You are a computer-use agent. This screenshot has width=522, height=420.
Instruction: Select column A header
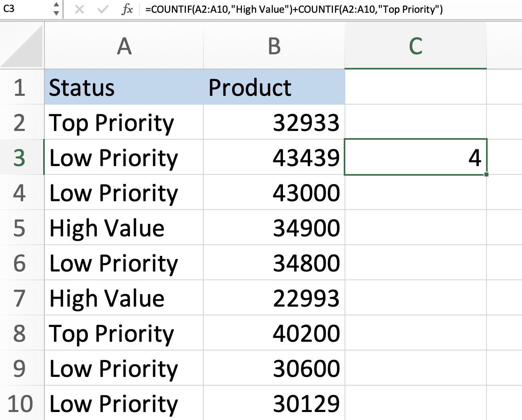click(x=124, y=46)
